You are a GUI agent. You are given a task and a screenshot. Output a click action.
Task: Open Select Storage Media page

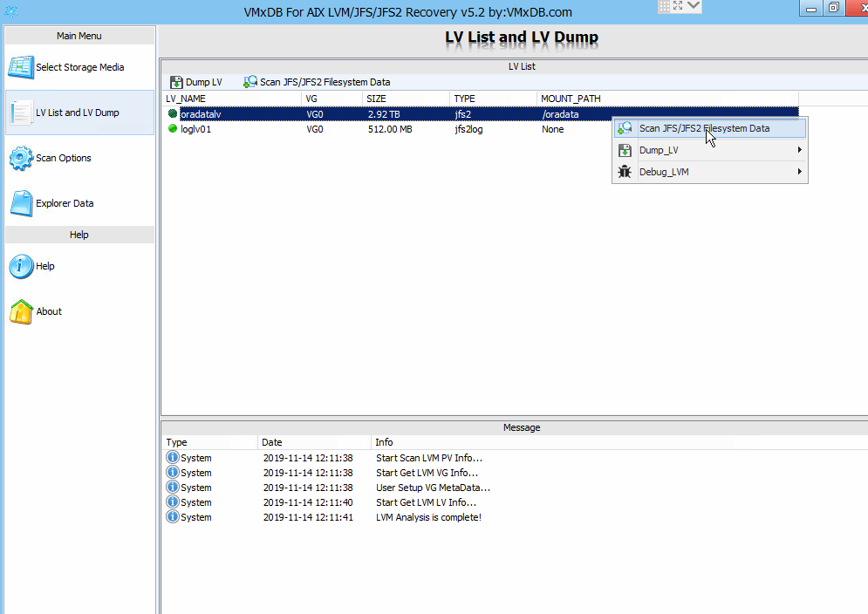(79, 67)
